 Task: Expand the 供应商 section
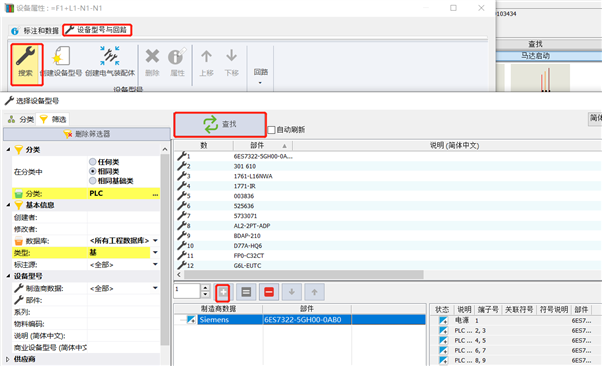tap(8, 359)
